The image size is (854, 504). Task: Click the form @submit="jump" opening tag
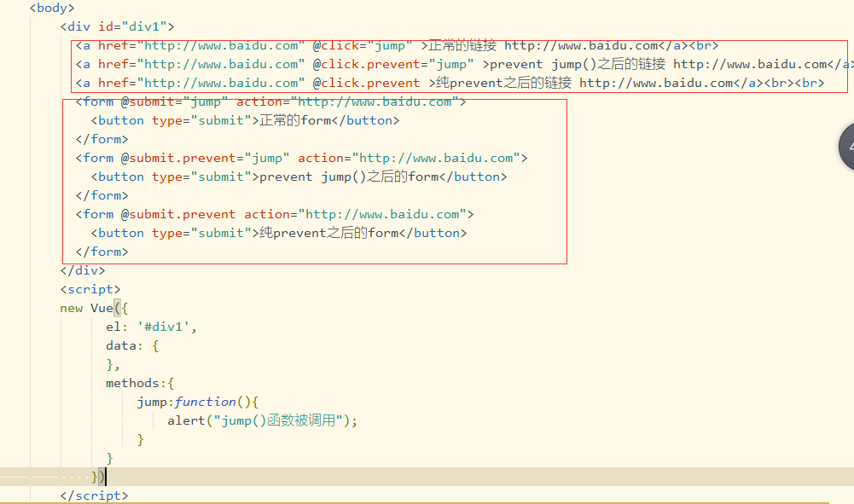[x=270, y=101]
